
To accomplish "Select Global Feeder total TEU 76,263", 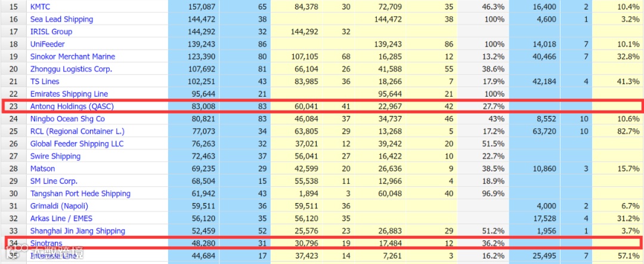I will click(x=204, y=143).
